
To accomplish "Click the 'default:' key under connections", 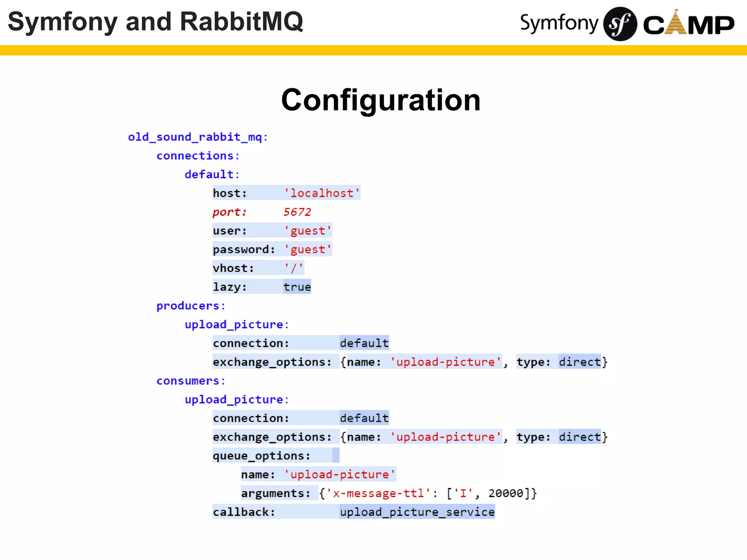I will pos(212,174).
